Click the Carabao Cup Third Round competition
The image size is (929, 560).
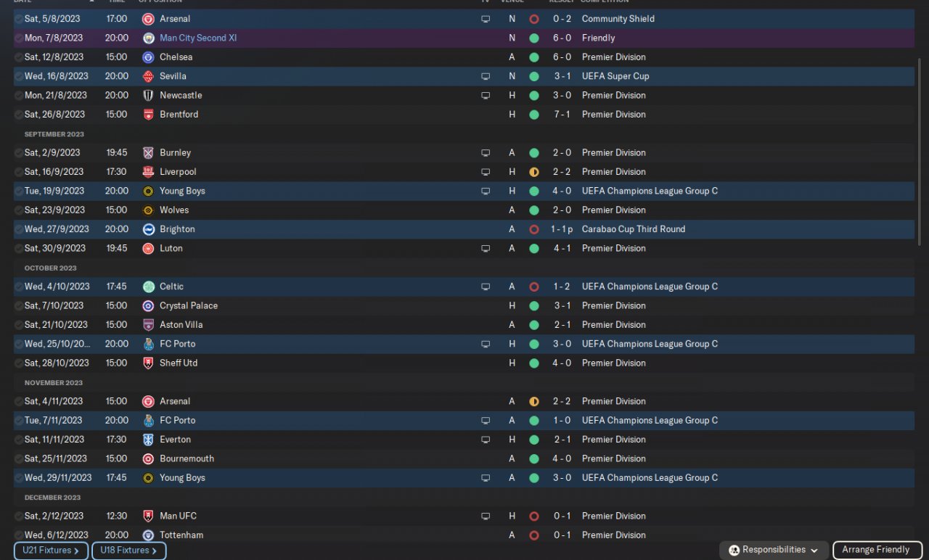pyautogui.click(x=633, y=229)
